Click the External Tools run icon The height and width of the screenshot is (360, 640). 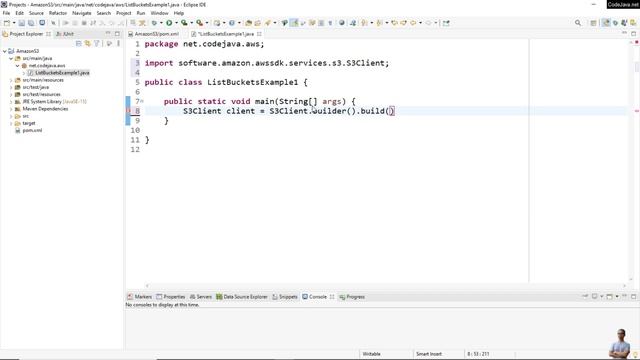point(199,23)
